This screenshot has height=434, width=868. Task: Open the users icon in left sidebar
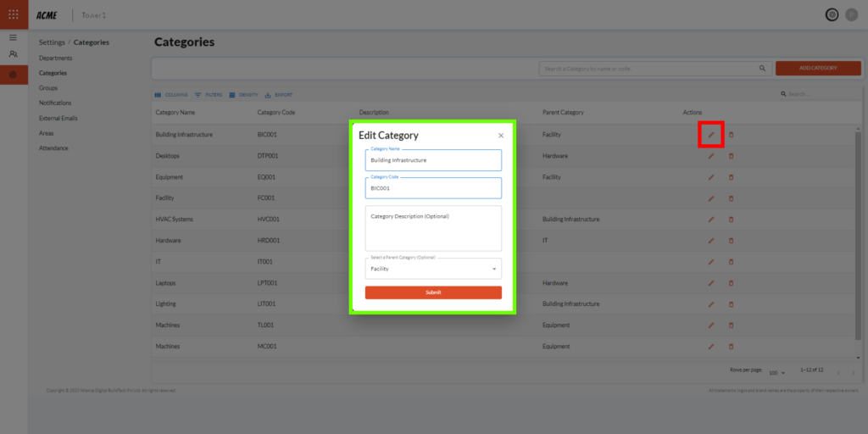13,54
